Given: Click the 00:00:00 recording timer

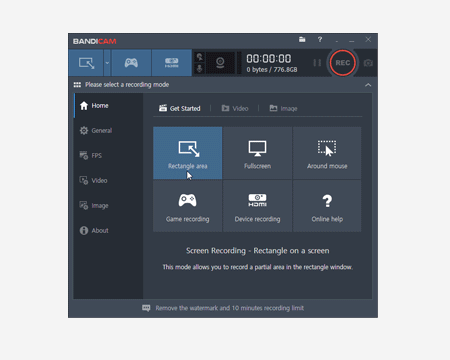Looking at the screenshot, I should click(269, 59).
